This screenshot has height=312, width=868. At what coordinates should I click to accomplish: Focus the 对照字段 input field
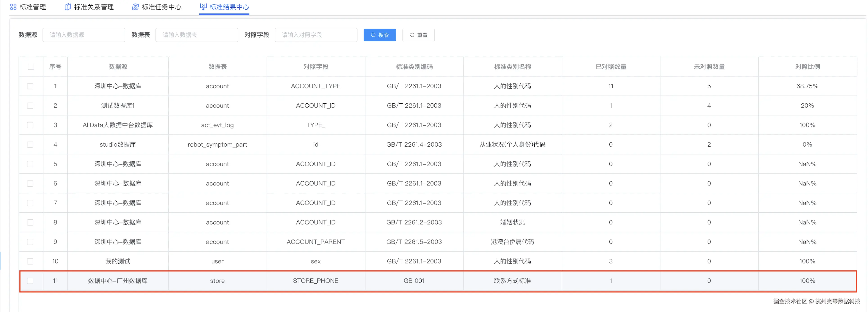tap(316, 35)
